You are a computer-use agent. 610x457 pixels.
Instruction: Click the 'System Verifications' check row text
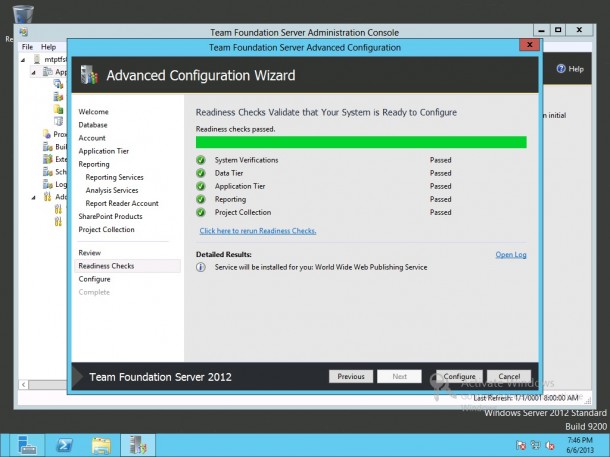(246, 160)
